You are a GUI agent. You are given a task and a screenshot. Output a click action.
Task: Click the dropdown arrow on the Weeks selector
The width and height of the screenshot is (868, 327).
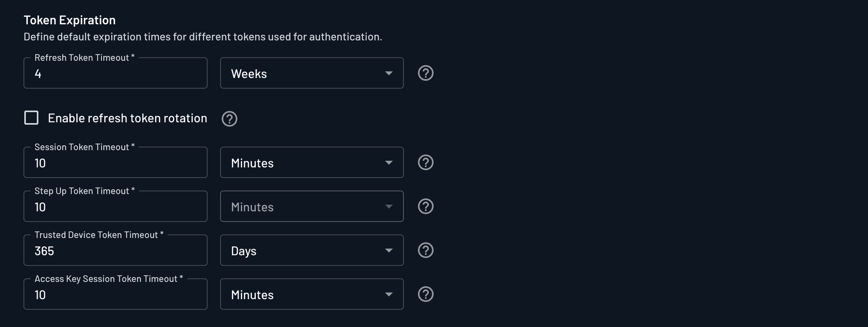coord(389,73)
